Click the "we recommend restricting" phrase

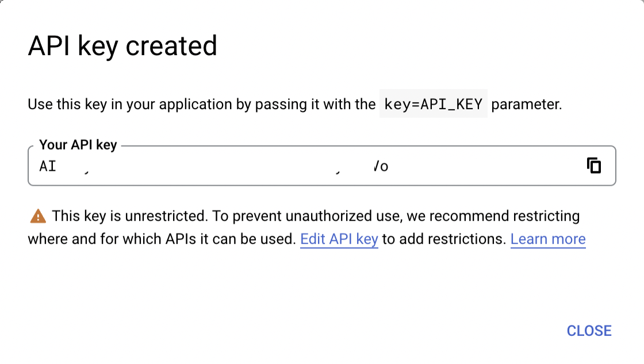[x=504, y=216]
